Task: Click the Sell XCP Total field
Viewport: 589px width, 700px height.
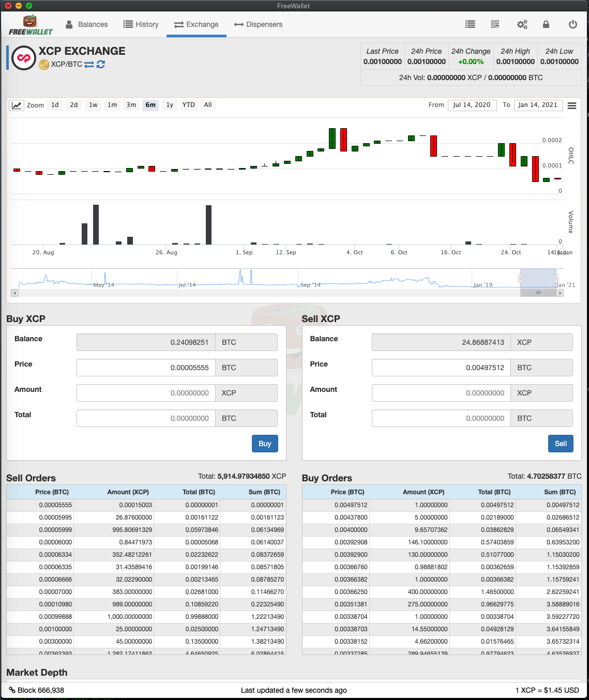Action: click(x=441, y=418)
